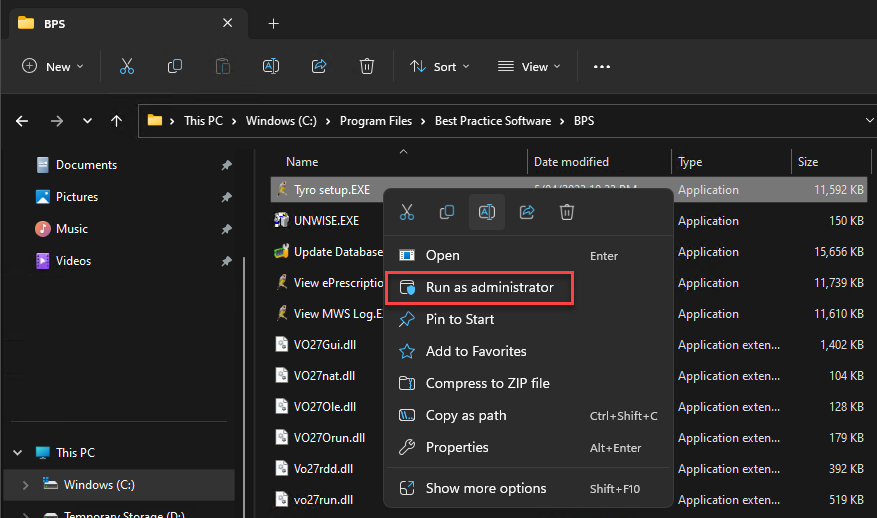877x518 pixels.
Task: Select Show more options
Action: coord(528,488)
